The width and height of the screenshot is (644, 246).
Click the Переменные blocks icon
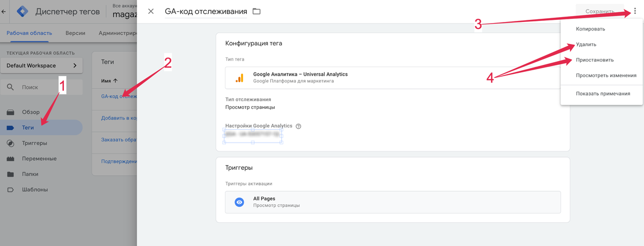pyautogui.click(x=11, y=159)
